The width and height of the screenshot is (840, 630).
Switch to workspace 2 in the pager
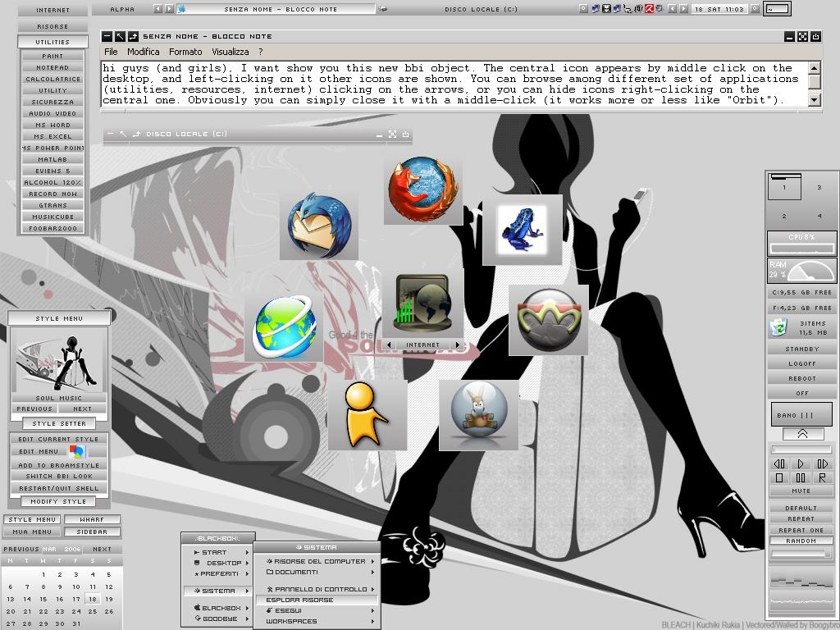pyautogui.click(x=784, y=216)
